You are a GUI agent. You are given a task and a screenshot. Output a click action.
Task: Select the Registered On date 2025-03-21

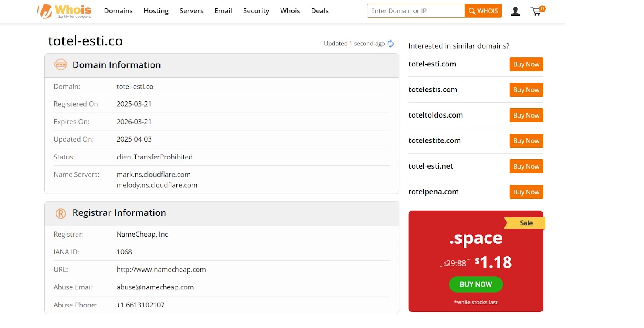click(x=134, y=104)
